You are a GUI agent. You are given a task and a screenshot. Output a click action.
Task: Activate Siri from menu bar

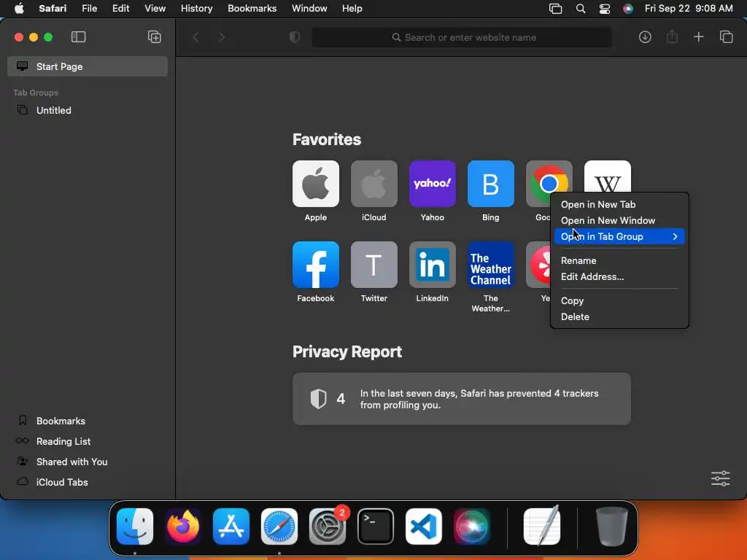pyautogui.click(x=628, y=9)
